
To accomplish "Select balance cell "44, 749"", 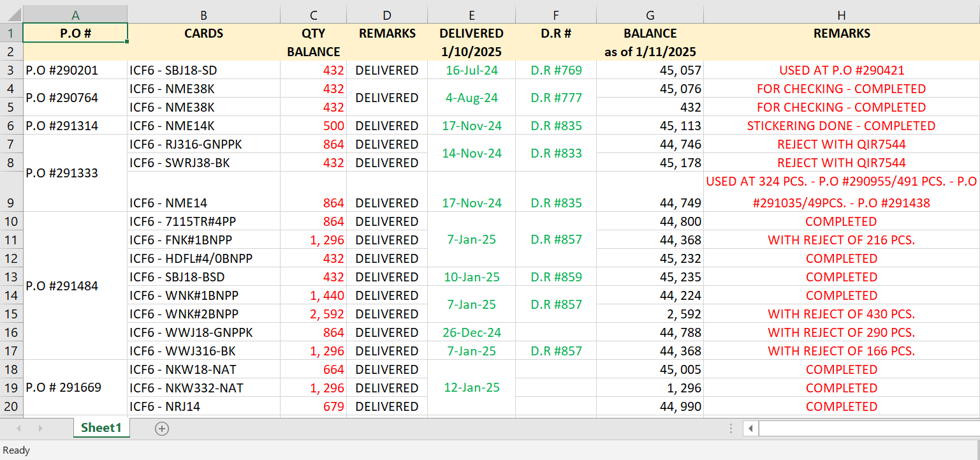I will click(x=650, y=191).
